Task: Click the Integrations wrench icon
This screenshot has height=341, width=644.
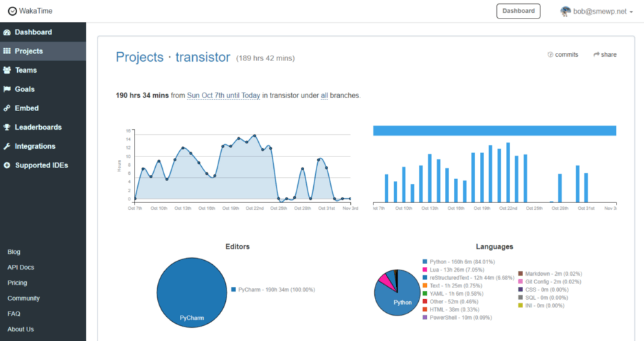Action: click(x=7, y=147)
